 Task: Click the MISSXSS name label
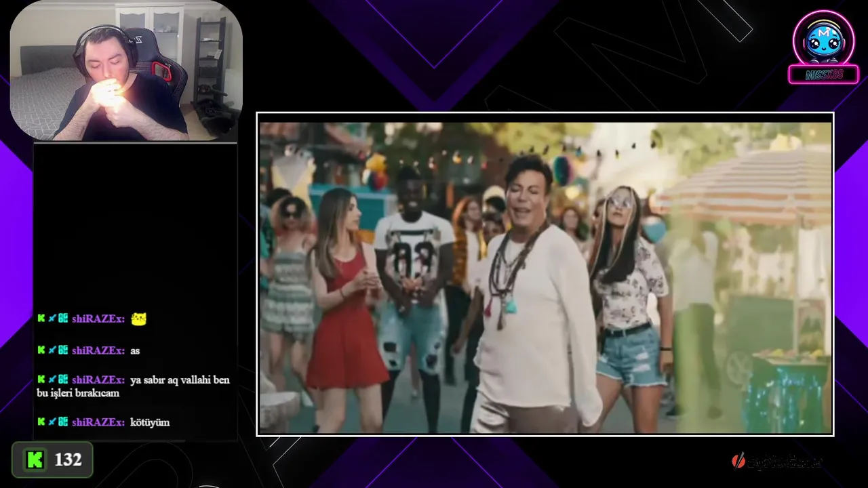pyautogui.click(x=823, y=75)
